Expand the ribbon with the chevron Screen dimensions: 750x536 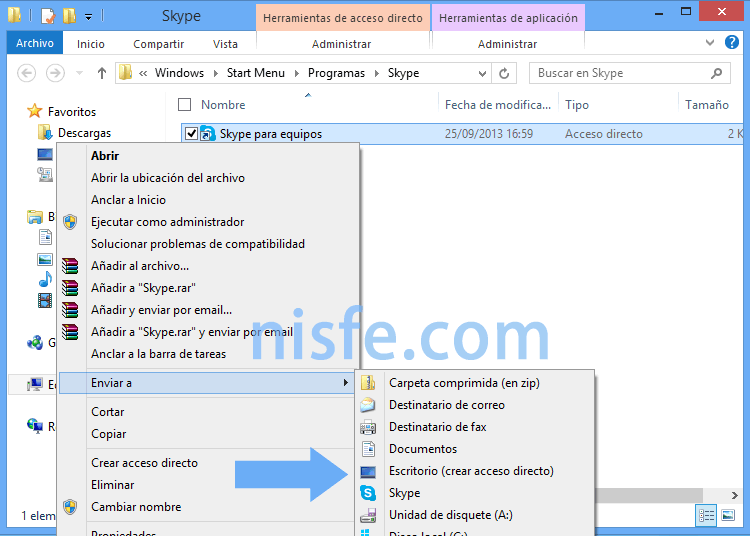pos(710,43)
